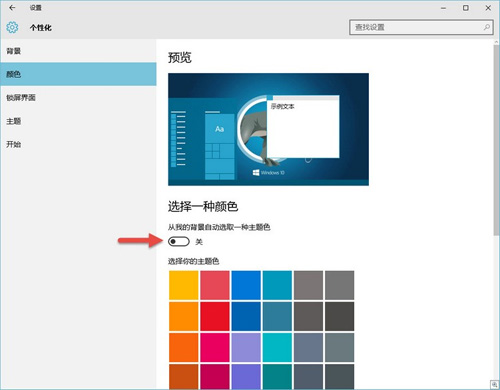Viewport: 500px width, 390px height.
Task: Pick the violet swatch in bottom row
Action: [246, 377]
